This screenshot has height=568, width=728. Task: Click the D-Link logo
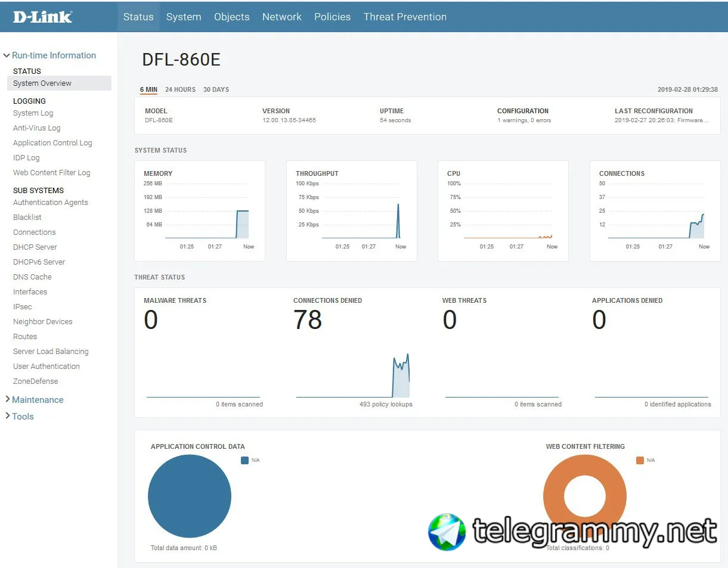42,17
